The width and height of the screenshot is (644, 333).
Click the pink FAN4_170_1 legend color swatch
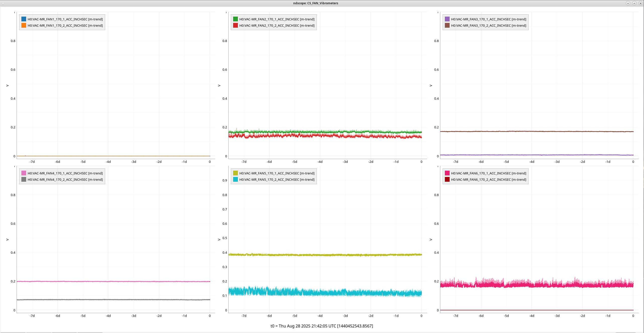pos(24,173)
